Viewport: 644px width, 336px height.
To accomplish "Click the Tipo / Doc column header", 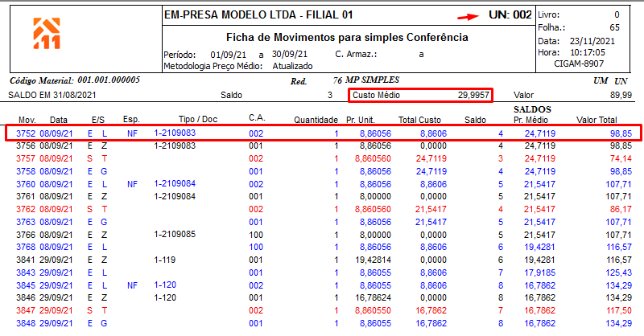I will 198,119.
